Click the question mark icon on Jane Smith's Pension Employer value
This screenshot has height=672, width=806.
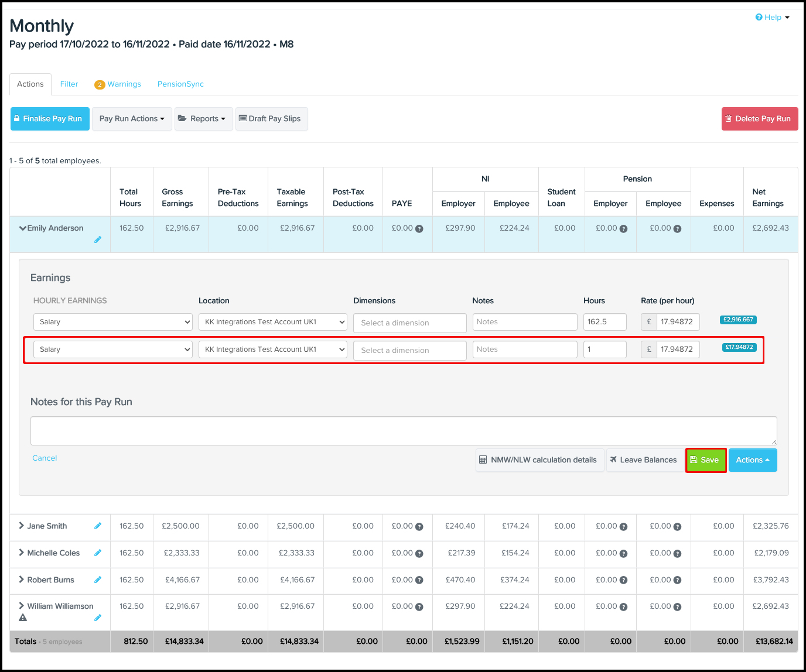[623, 526]
